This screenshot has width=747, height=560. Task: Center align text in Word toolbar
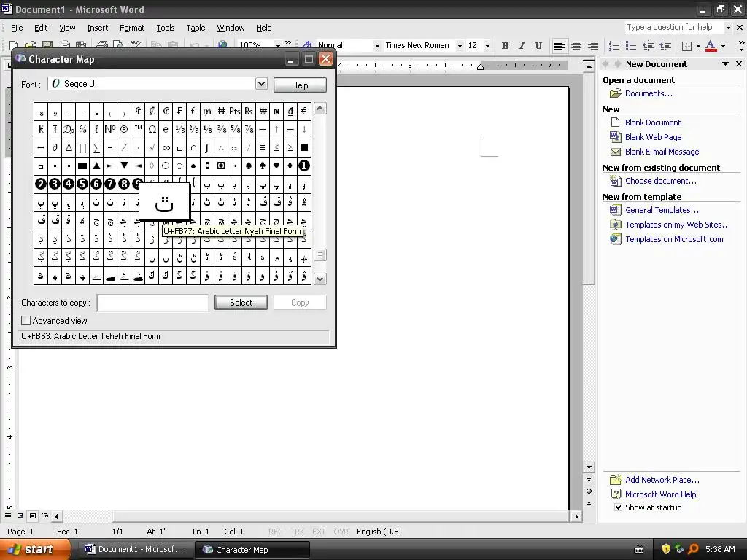click(x=576, y=46)
